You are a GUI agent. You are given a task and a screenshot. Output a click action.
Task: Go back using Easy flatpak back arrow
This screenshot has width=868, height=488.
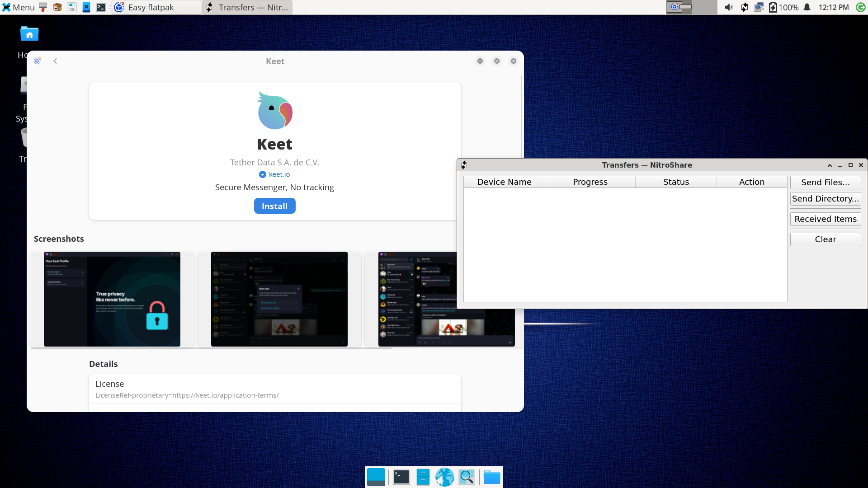point(55,61)
